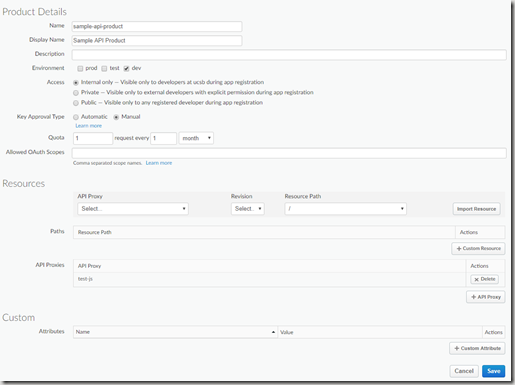Image resolution: width=515 pixels, height=385 pixels.
Task: Click the Import Resource button
Action: (x=476, y=209)
